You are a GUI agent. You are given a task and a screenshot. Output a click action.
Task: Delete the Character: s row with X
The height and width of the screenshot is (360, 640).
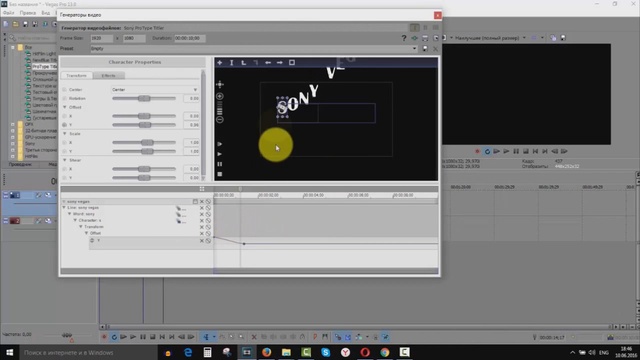[202, 220]
